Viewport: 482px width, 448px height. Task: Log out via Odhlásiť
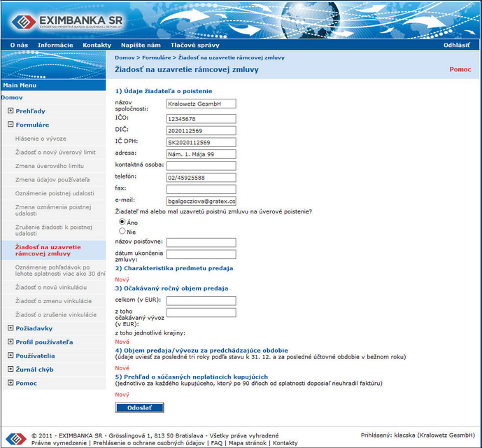pos(457,45)
